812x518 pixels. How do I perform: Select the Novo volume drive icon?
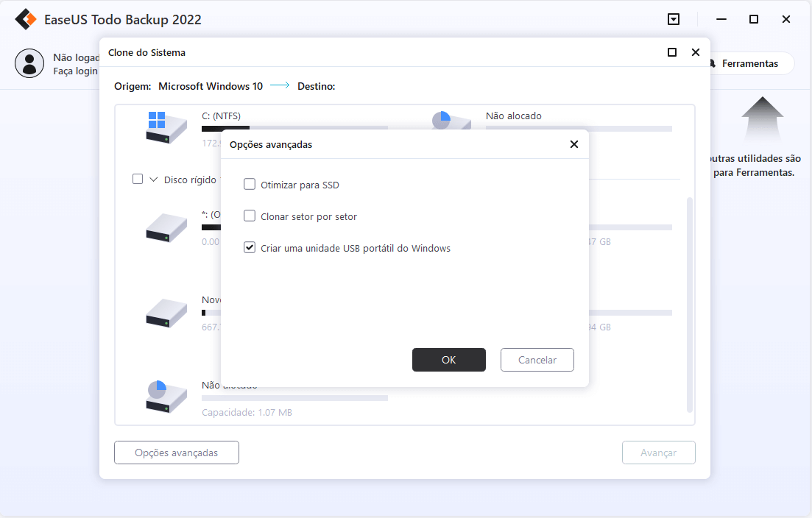click(x=166, y=313)
